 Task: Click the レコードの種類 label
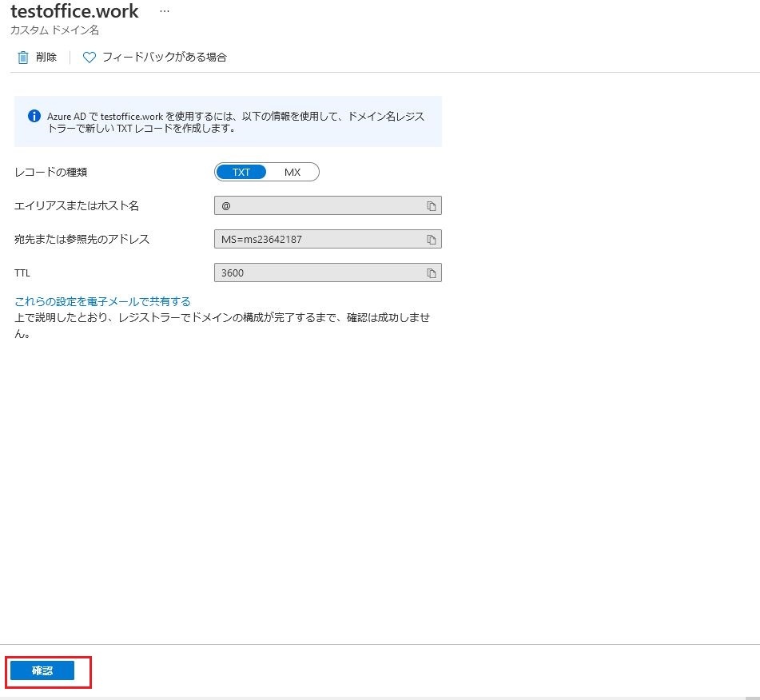coord(51,172)
